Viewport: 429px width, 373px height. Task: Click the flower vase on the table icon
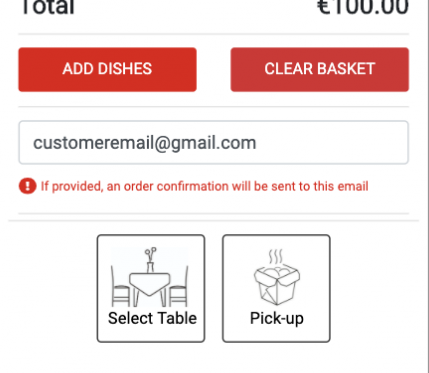[150, 260]
